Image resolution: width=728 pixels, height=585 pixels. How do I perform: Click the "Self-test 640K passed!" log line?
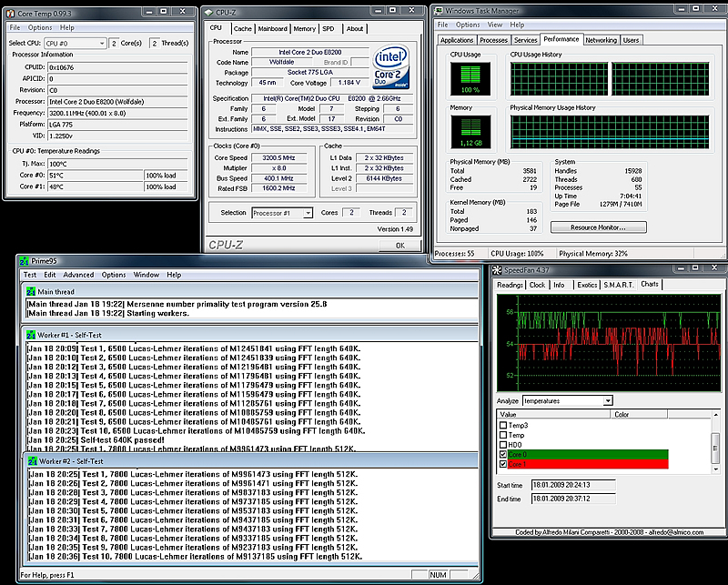122,440
